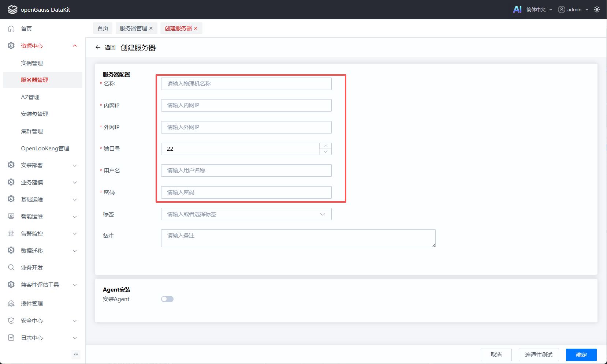Click the openGauss DataKit logo
The height and width of the screenshot is (364, 607).
[12, 10]
